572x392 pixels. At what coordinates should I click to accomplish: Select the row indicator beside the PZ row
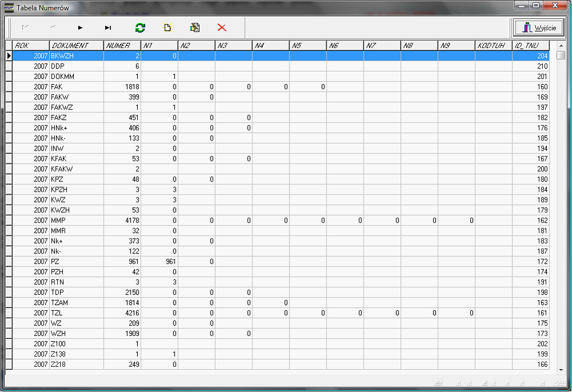(x=9, y=262)
